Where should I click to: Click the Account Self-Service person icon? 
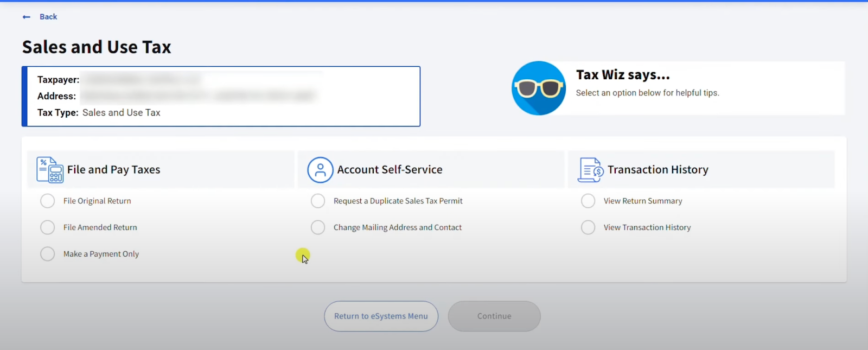click(320, 170)
